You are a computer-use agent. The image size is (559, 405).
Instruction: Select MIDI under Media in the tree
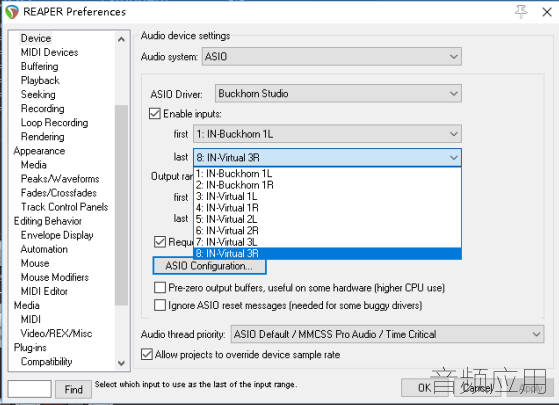[31, 319]
